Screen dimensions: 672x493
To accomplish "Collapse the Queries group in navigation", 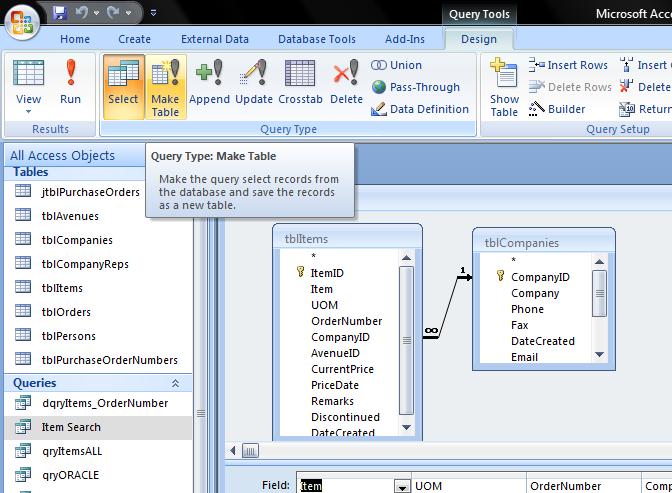I will [x=176, y=383].
